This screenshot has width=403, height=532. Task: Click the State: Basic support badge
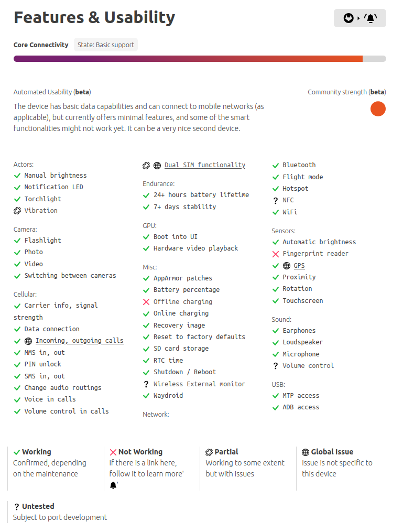click(106, 45)
